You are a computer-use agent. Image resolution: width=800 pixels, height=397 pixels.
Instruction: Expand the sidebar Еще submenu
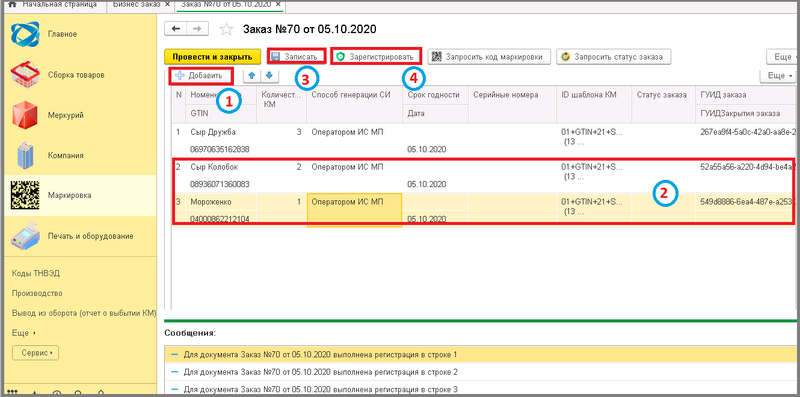click(24, 333)
